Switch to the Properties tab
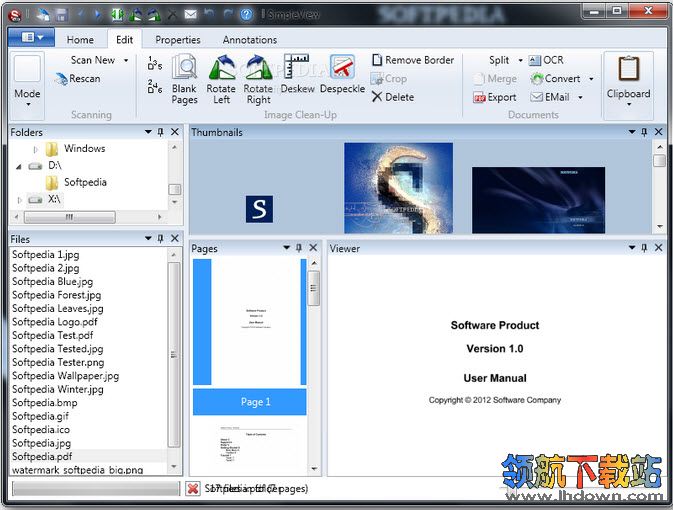 (x=178, y=39)
